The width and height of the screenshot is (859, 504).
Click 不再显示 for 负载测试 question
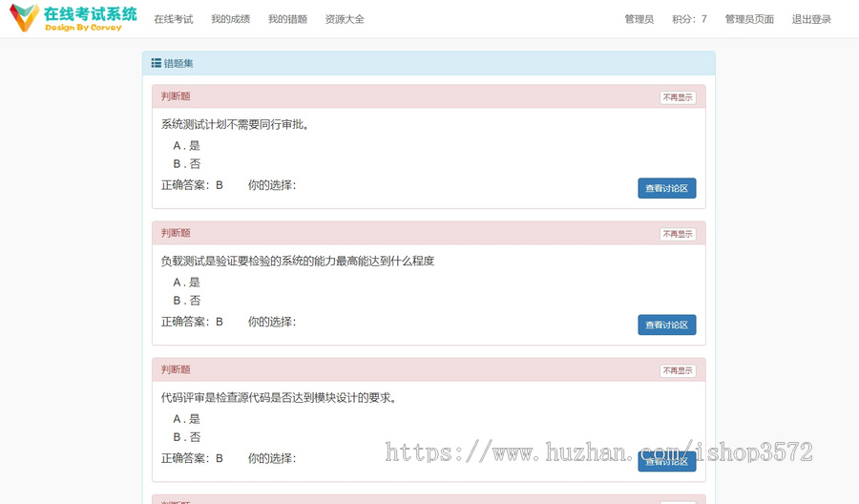tap(678, 234)
